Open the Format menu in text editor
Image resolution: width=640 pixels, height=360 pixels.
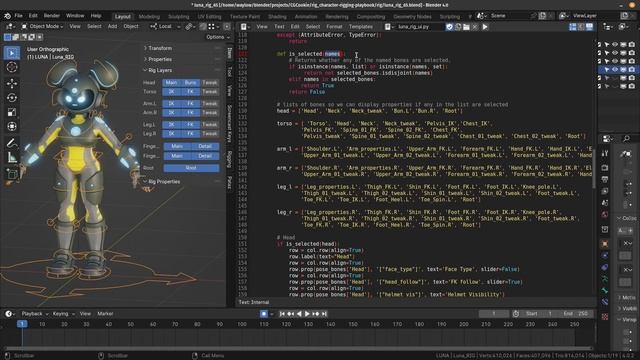[334, 27]
